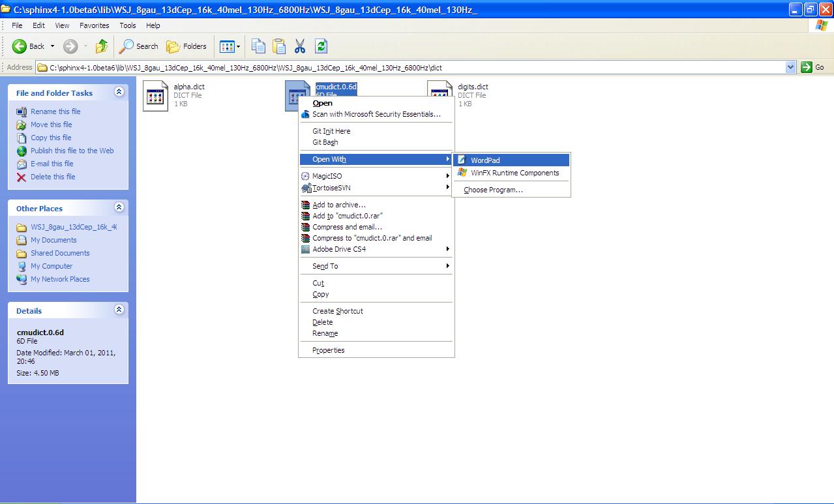Click the Refresh toolbar icon
The height and width of the screenshot is (504, 834).
(x=321, y=46)
